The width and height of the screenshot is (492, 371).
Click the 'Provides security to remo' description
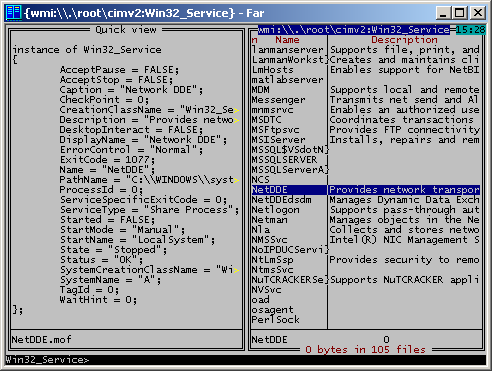[x=405, y=260]
